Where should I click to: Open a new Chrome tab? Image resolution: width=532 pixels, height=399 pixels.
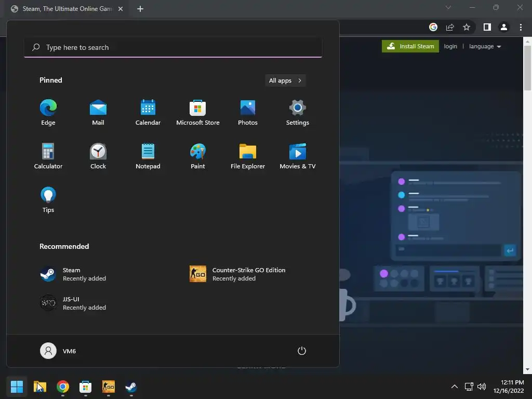140,9
